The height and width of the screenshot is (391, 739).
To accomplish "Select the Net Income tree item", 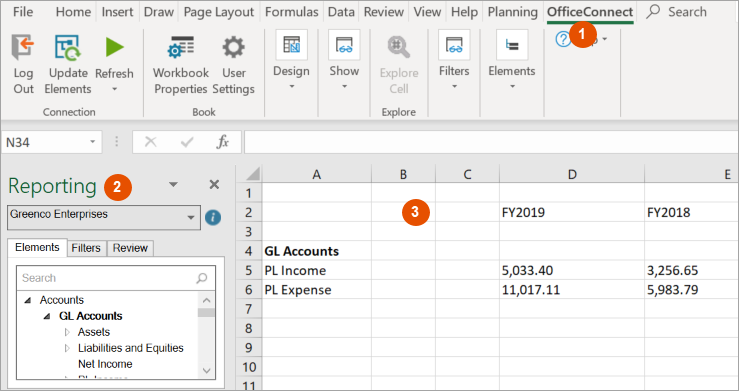I will 105,364.
